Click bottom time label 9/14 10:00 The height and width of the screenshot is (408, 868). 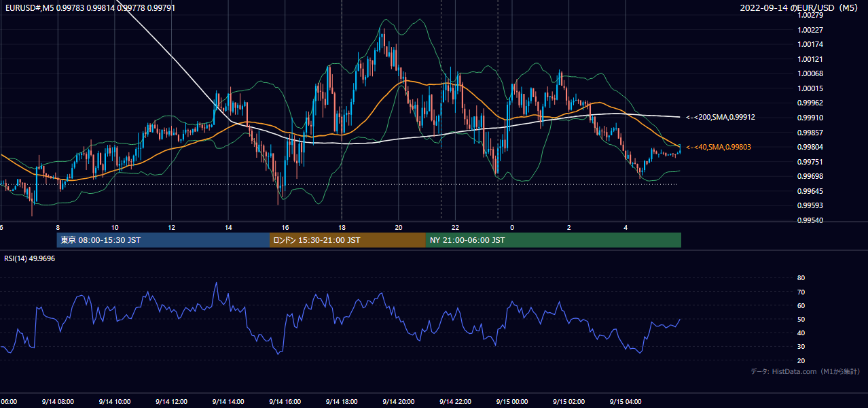115,401
